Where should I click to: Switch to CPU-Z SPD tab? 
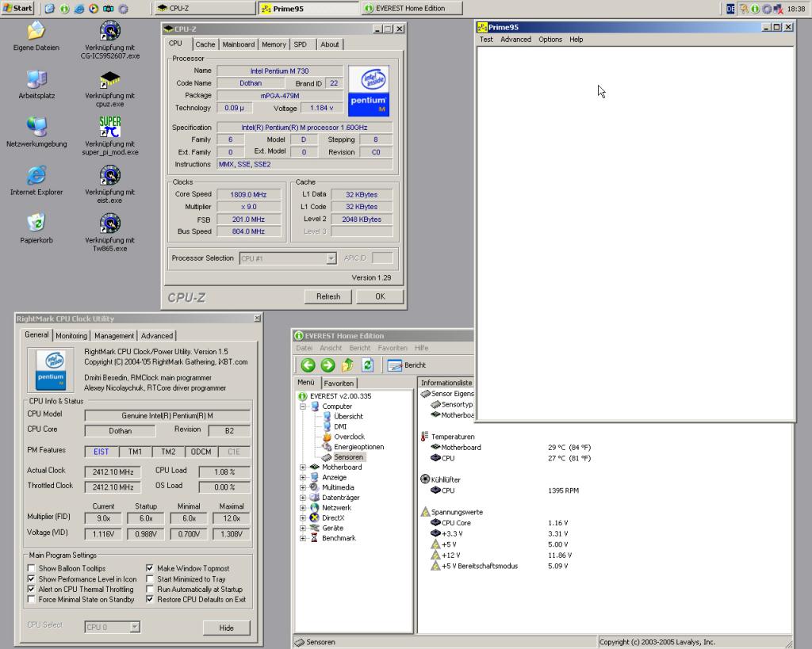click(301, 44)
